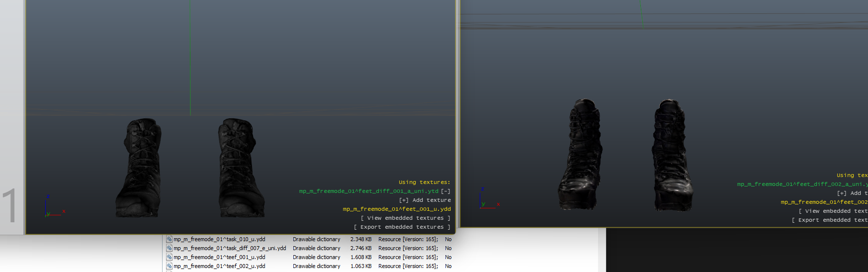This screenshot has width=868, height=272.
Task: Remove feet_diff_001_a_uni.ytd texture with [-]
Action: click(445, 191)
